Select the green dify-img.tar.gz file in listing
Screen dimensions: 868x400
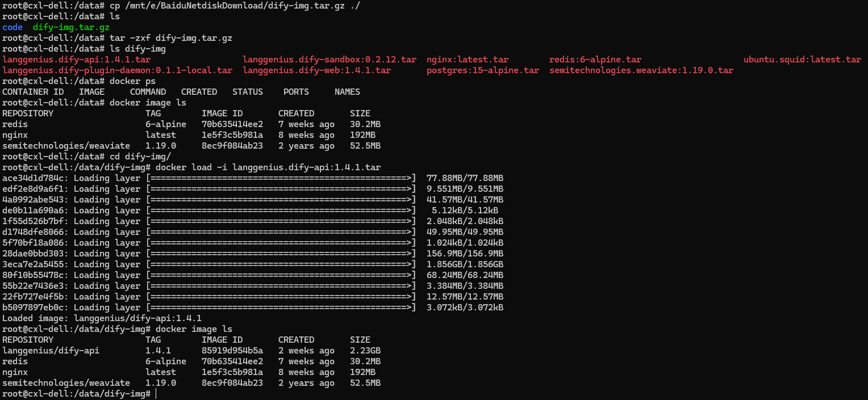tap(71, 27)
